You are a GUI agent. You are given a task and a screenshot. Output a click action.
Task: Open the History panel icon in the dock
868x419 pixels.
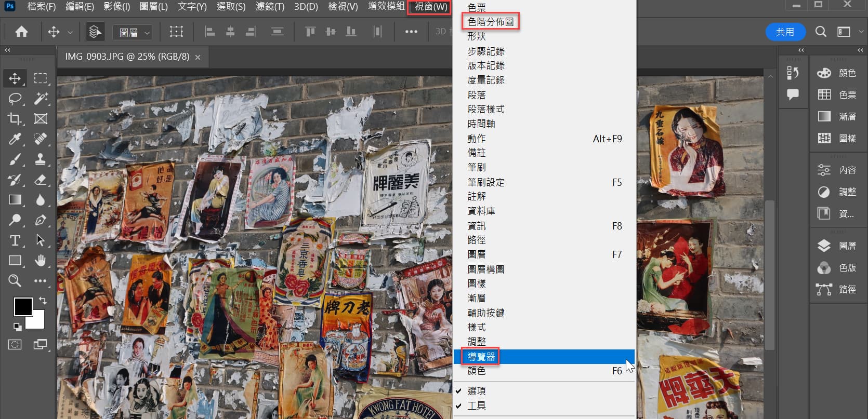(793, 73)
